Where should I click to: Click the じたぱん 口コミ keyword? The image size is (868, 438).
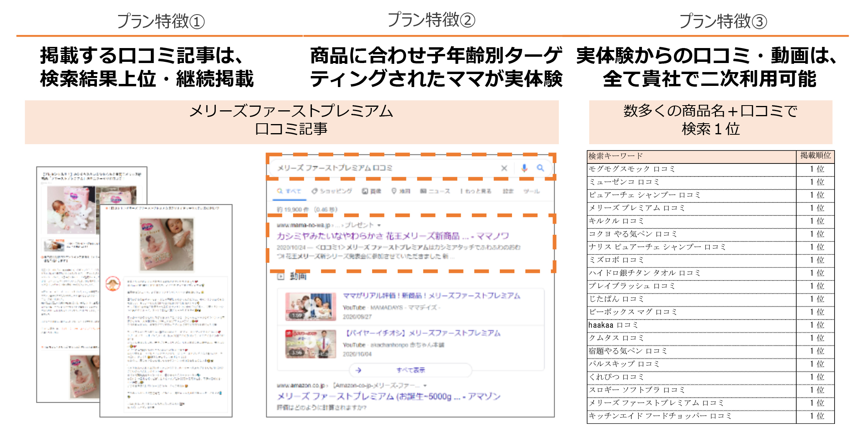click(x=616, y=299)
